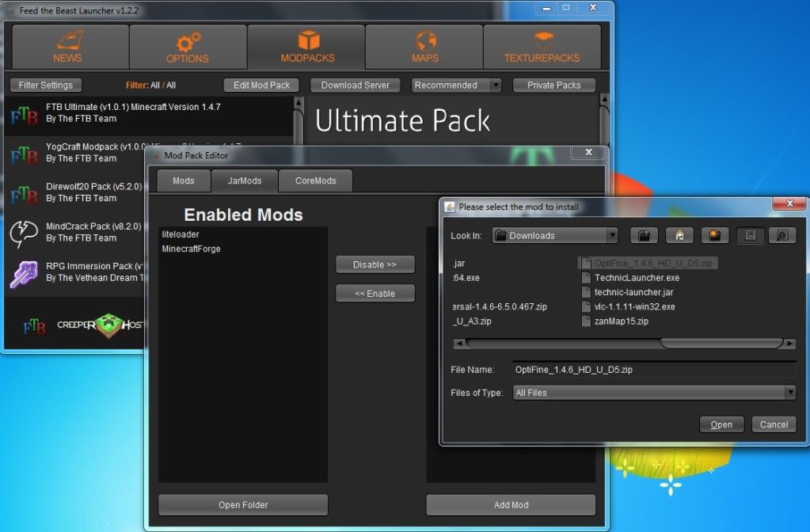Create a new folder in the file chooser
This screenshot has width=810, height=532.
pos(715,236)
